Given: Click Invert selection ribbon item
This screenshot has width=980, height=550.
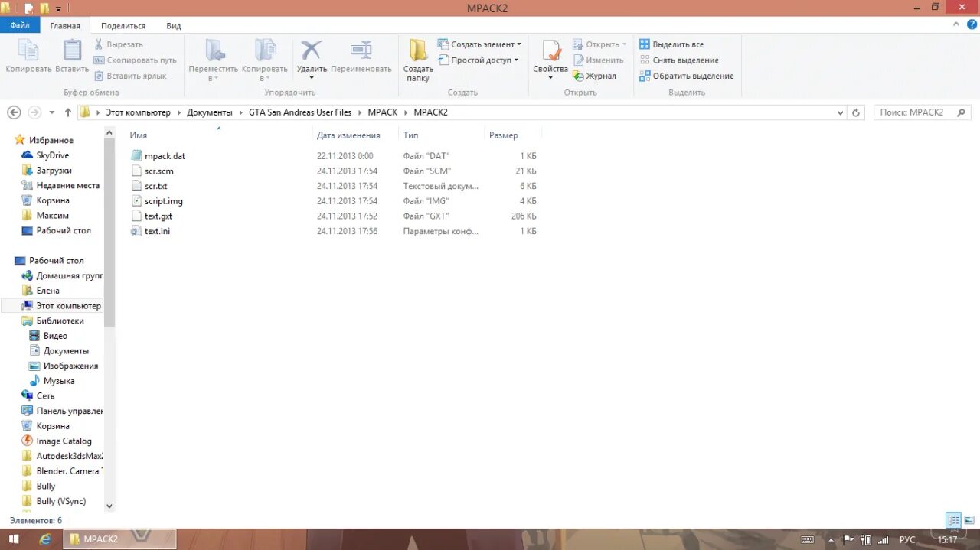Looking at the screenshot, I should coord(686,76).
